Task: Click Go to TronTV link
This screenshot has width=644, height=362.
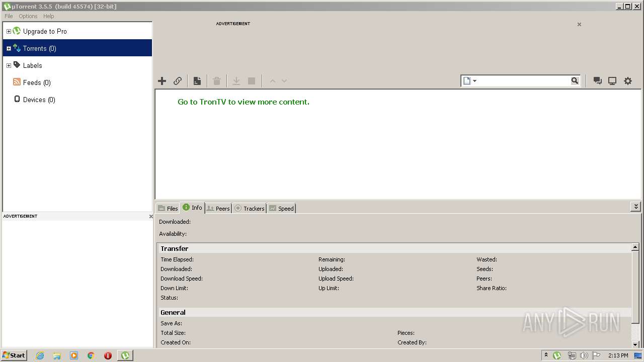Action: (x=244, y=102)
